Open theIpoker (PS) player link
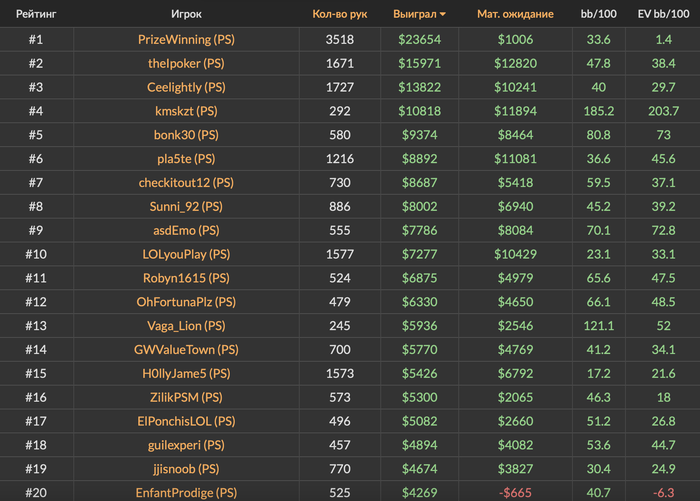Screen dimensions: 700x501 [x=186, y=63]
